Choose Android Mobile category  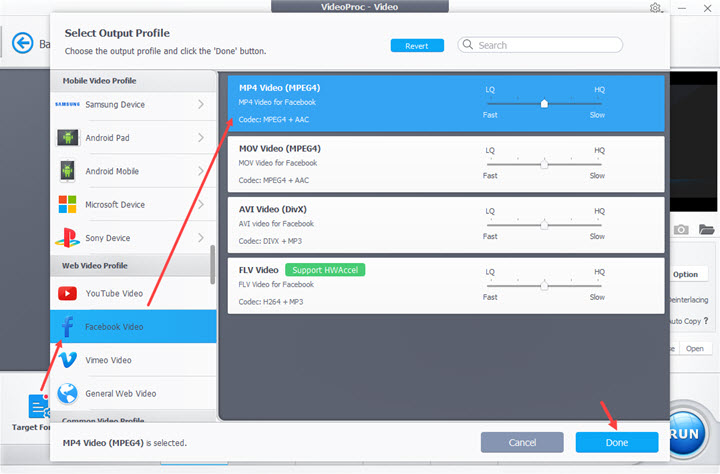(x=133, y=171)
